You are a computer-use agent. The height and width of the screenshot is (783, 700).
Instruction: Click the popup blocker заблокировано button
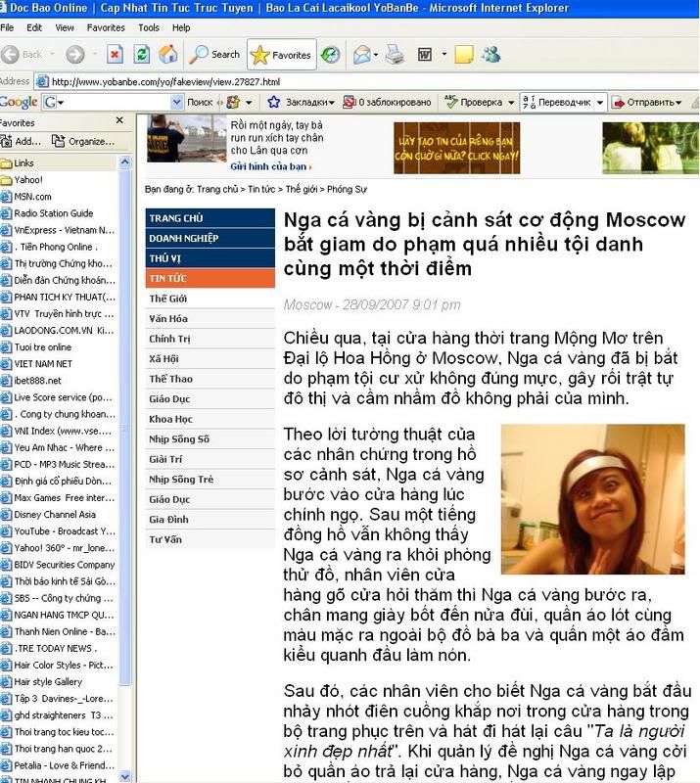coord(388,102)
